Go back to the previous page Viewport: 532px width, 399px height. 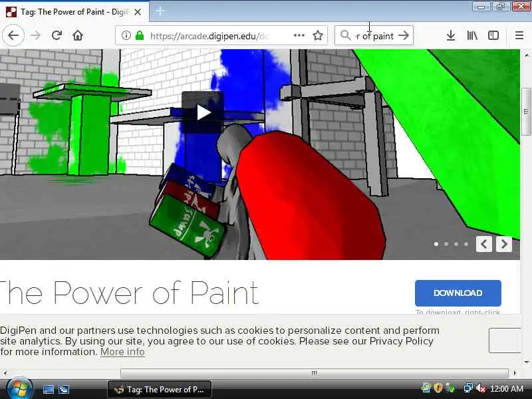[13, 35]
